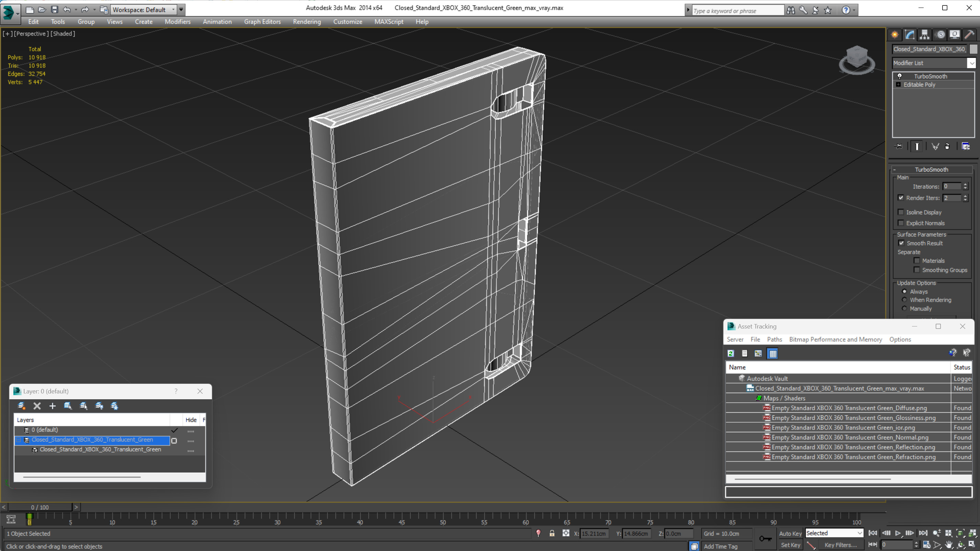
Task: Enable Separate by Materials checkbox
Action: pos(916,261)
